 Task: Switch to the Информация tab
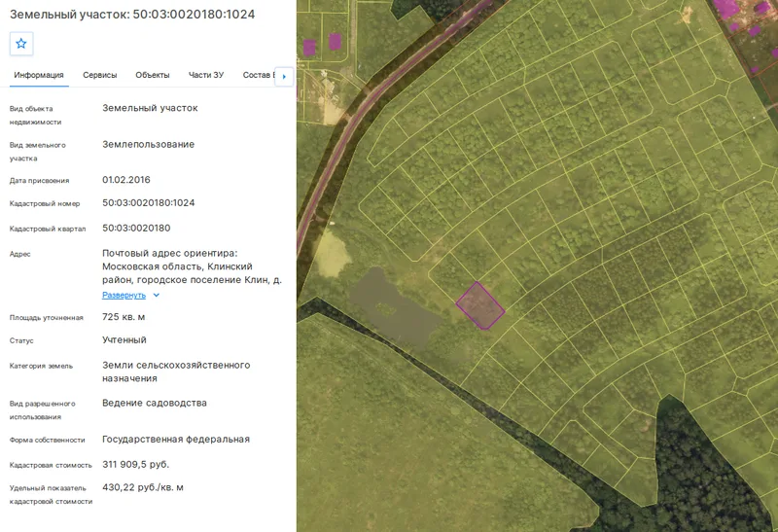pos(39,75)
